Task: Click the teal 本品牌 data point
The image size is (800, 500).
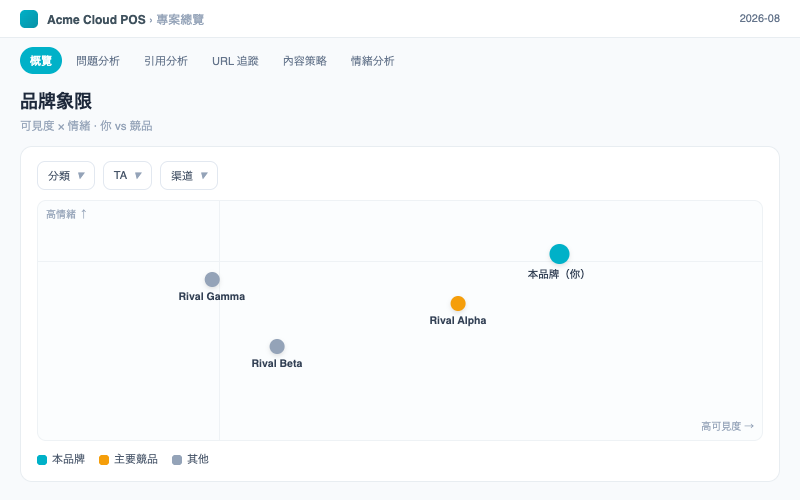Action: pos(559,254)
